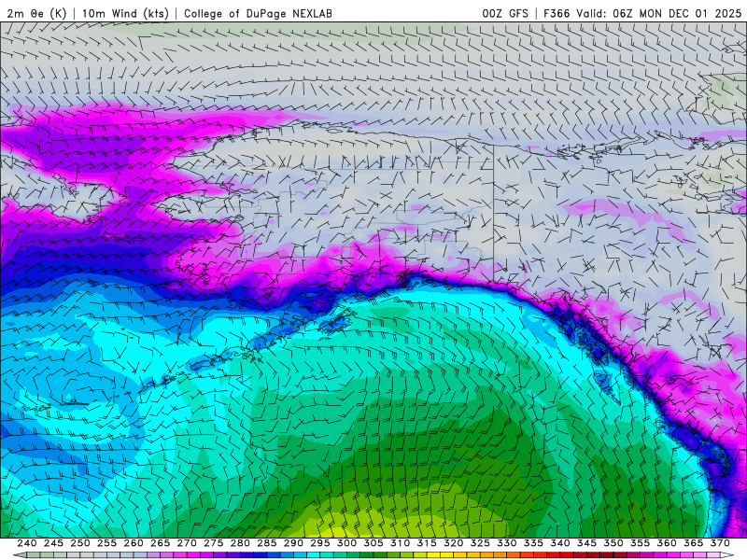Click the 280 color scale label

click(x=240, y=543)
